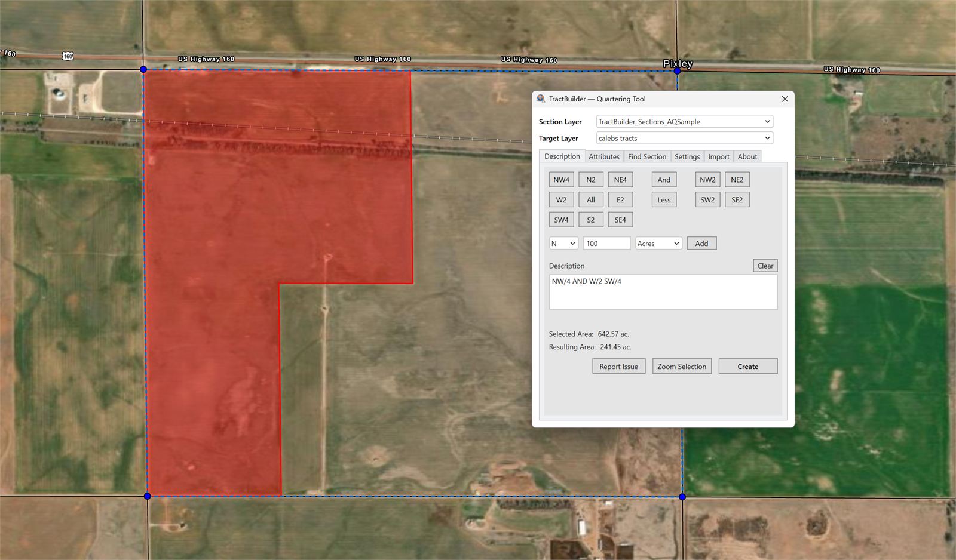Open the Settings tab
This screenshot has width=956, height=560.
click(687, 156)
